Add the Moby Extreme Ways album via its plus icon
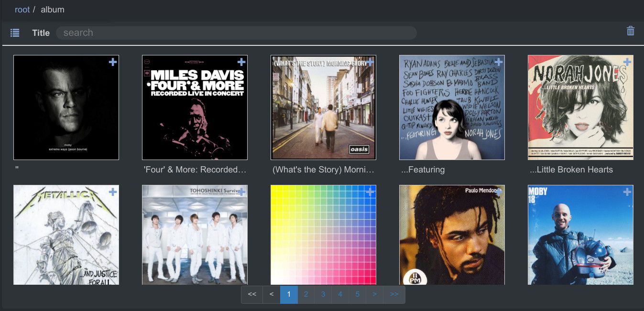This screenshot has height=311, width=644. [x=113, y=62]
